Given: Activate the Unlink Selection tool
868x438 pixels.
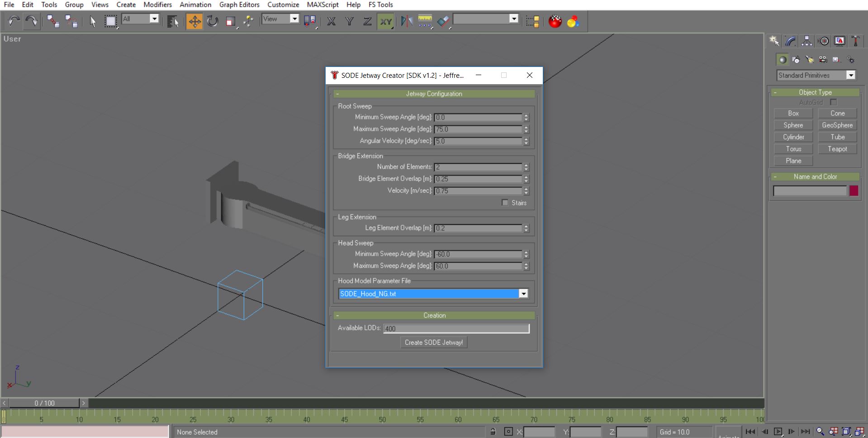Looking at the screenshot, I should pos(71,21).
